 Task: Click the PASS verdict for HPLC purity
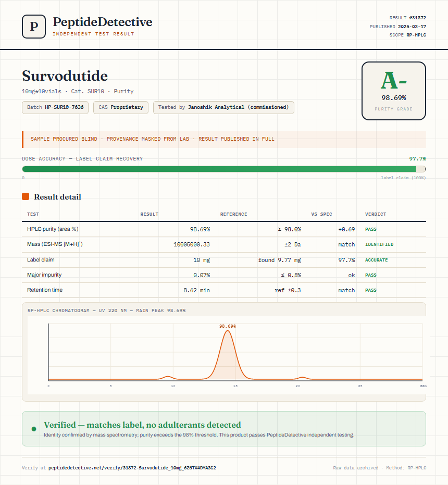[371, 229]
